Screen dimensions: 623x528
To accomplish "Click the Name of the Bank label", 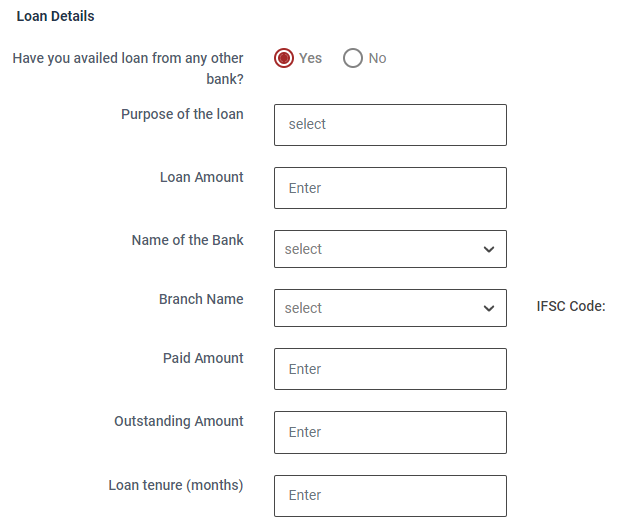I will (x=187, y=240).
